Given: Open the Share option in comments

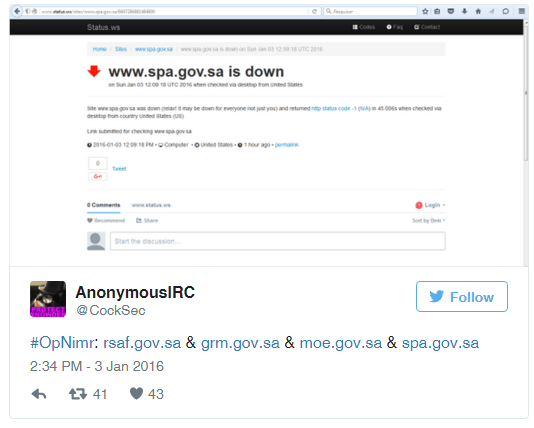Looking at the screenshot, I should pos(147,220).
